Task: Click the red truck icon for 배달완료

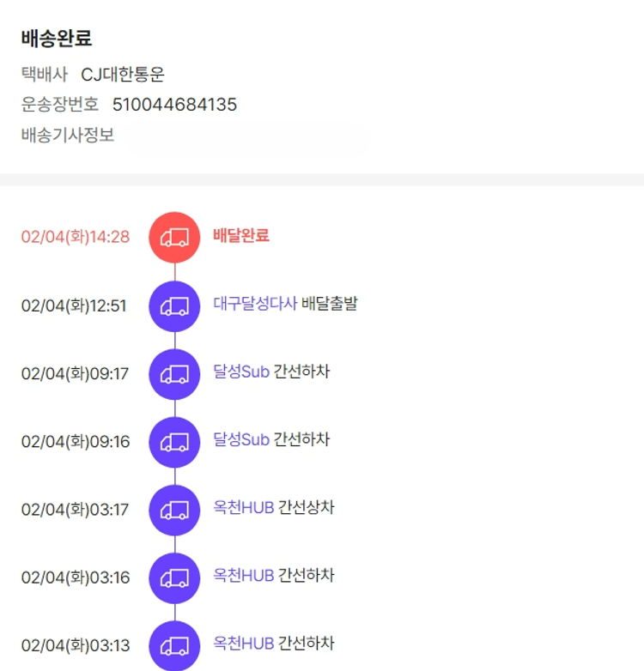Action: pyautogui.click(x=174, y=238)
